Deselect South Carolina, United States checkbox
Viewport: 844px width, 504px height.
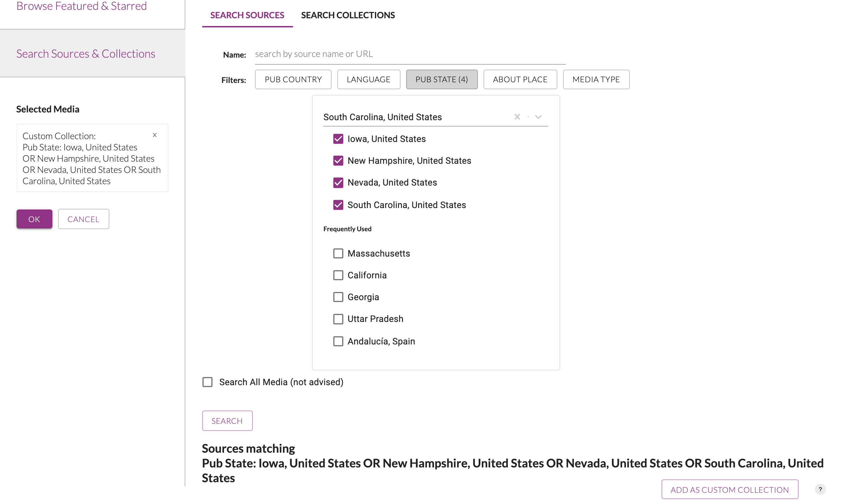(338, 205)
